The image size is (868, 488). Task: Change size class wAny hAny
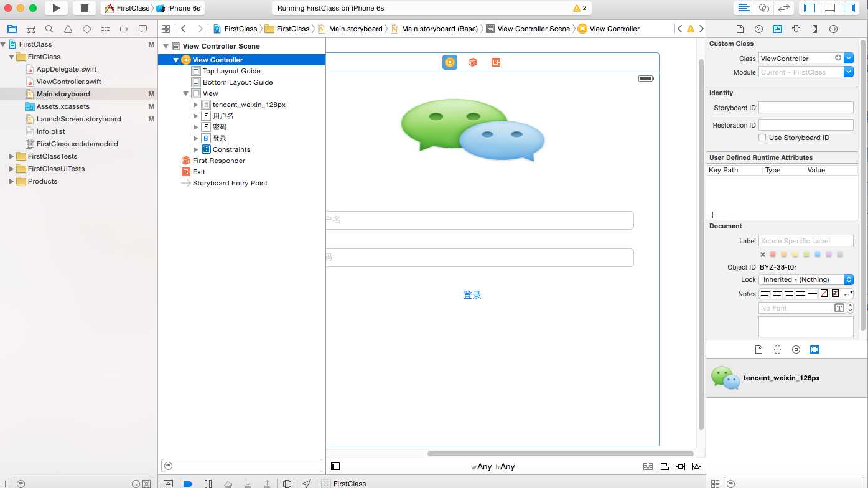[493, 467]
